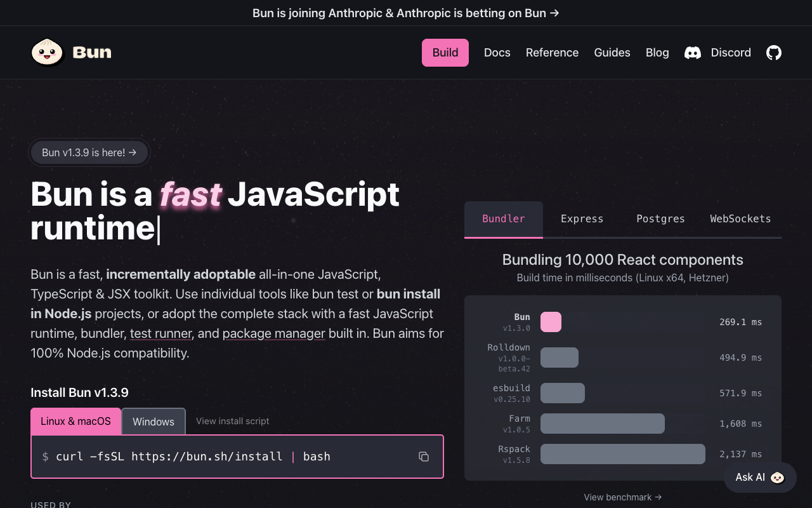Click the Bun v1.3.9 release pill
812x508 pixels.
click(x=89, y=152)
